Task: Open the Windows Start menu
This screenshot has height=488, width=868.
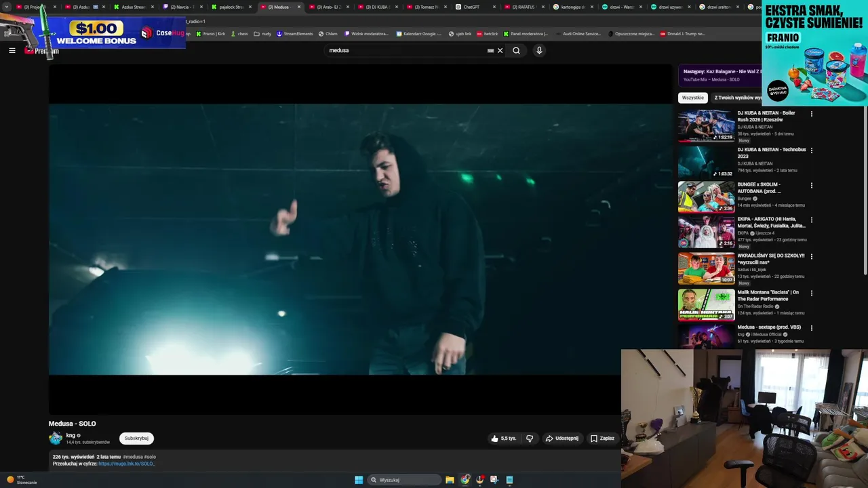Action: [359, 480]
